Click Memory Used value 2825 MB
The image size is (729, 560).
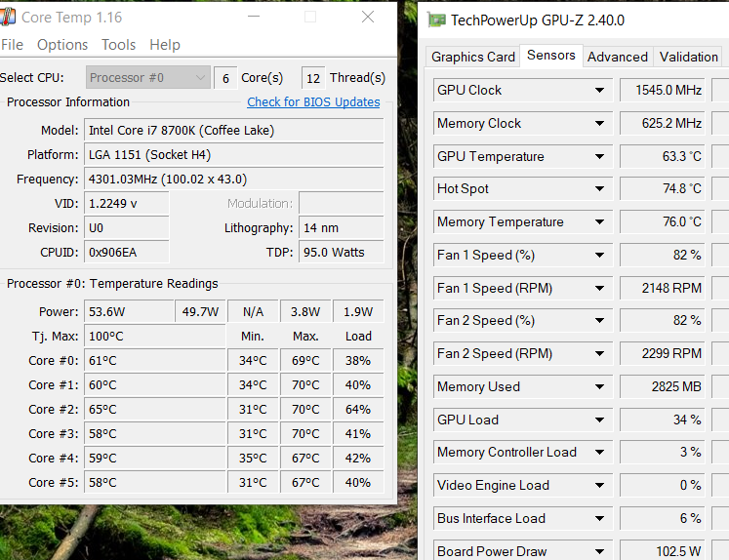[x=663, y=386]
